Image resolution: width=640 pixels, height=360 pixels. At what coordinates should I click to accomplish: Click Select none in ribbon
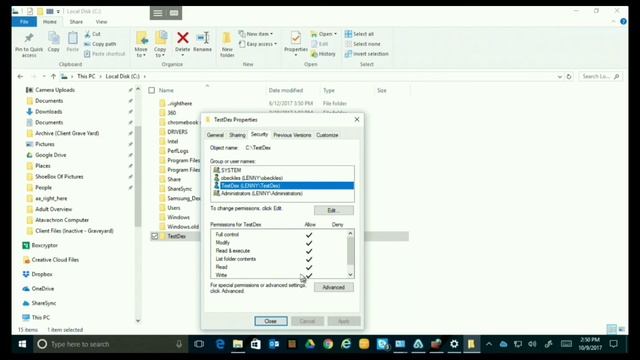pyautogui.click(x=362, y=44)
